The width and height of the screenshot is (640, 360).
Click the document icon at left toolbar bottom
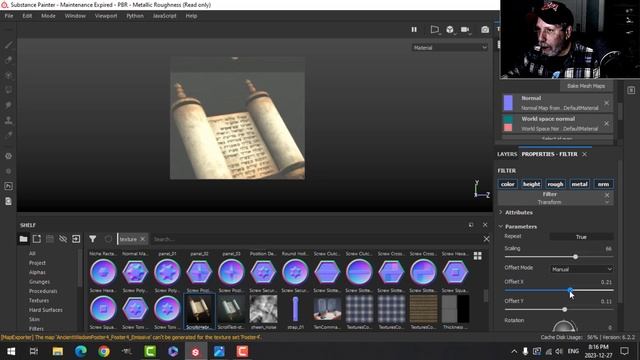(9, 201)
